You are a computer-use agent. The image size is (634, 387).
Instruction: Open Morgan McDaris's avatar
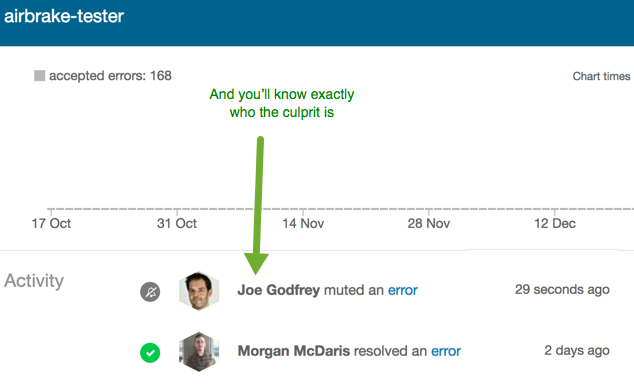pyautogui.click(x=199, y=352)
